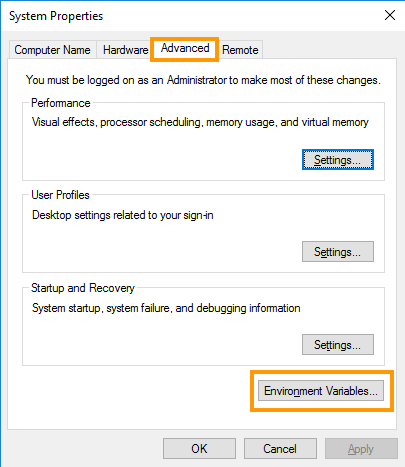Switch to the Computer Name tab
Viewport: 405px width, 467px height.
pyautogui.click(x=52, y=50)
